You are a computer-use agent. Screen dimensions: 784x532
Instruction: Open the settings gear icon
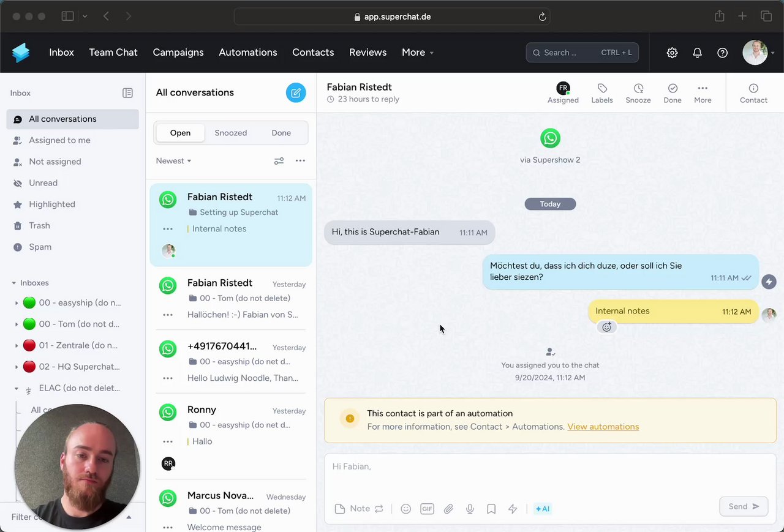click(673, 53)
